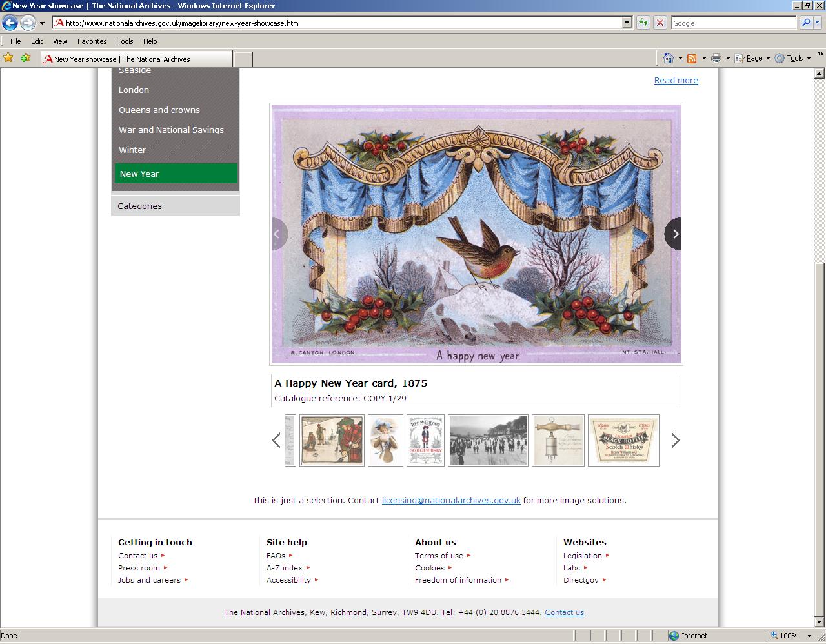Click the Add to Favorites green plus icon
The width and height of the screenshot is (826, 644).
click(25, 57)
